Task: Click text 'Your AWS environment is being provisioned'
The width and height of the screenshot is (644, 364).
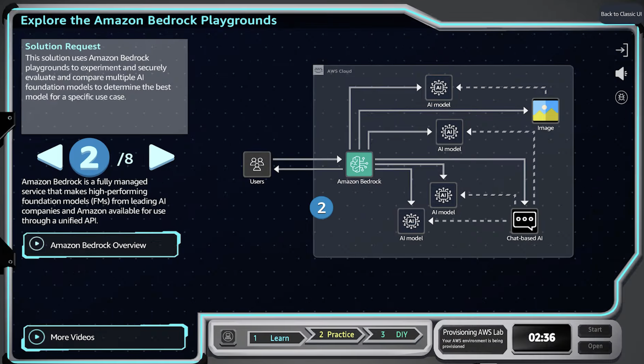Action: click(472, 343)
